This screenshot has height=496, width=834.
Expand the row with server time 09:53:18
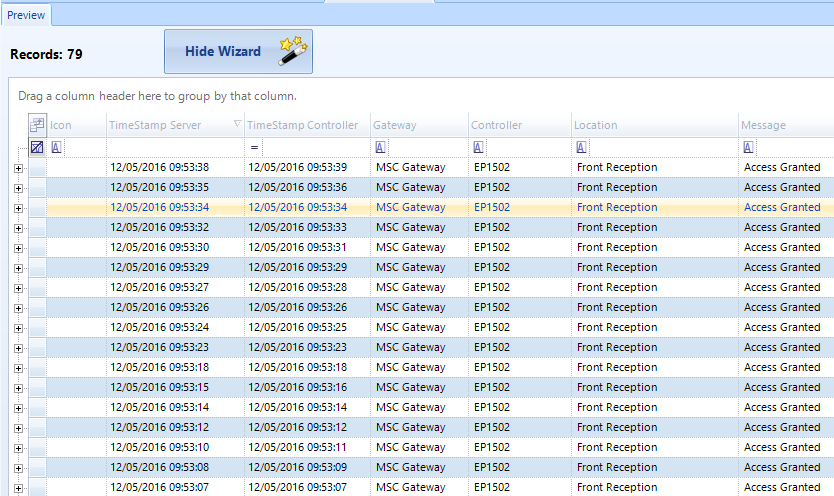point(19,368)
